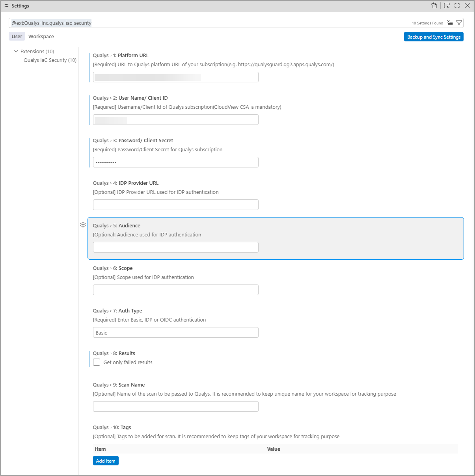Click 'Qualys › 4: IDP Provider URL' heading
Image resolution: width=475 pixels, height=476 pixels.
coord(126,183)
